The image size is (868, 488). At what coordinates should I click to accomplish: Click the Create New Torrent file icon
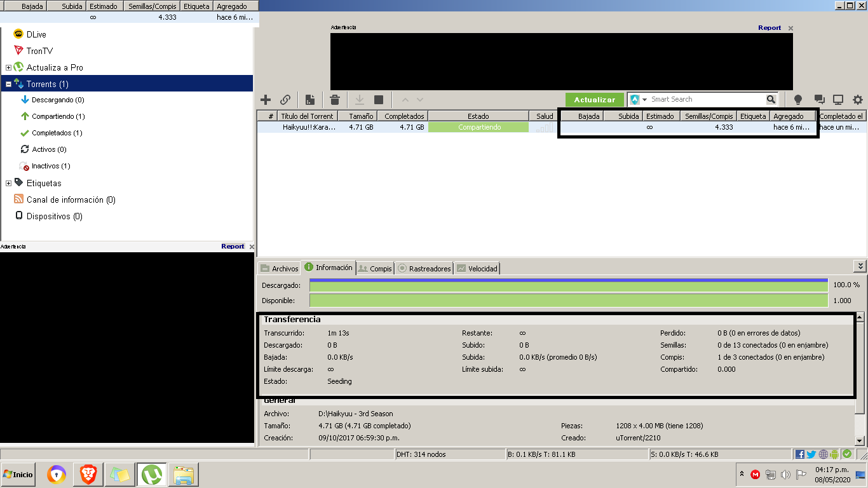[x=310, y=100]
